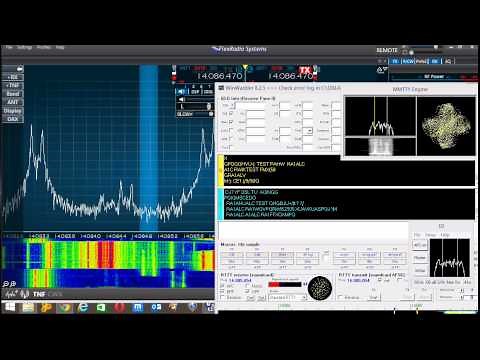The image size is (480, 360).
Task: Open the mode tab next to DSP
Action: [x=208, y=92]
